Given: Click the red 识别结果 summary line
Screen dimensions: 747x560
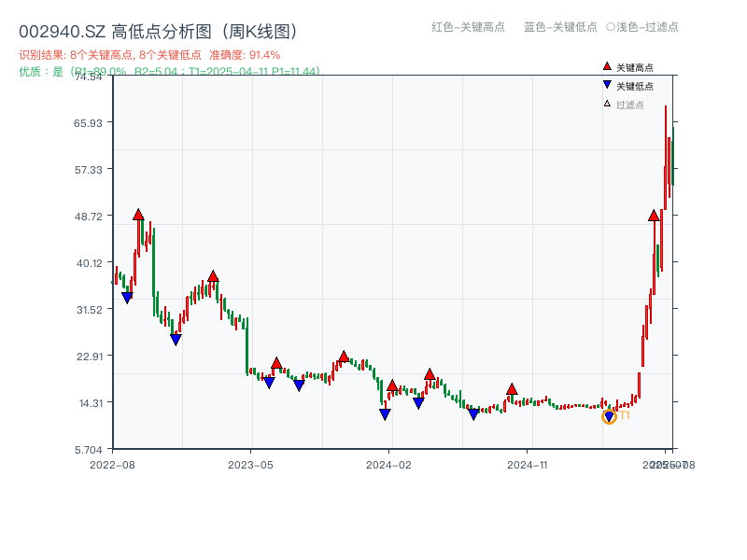Looking at the screenshot, I should [149, 55].
